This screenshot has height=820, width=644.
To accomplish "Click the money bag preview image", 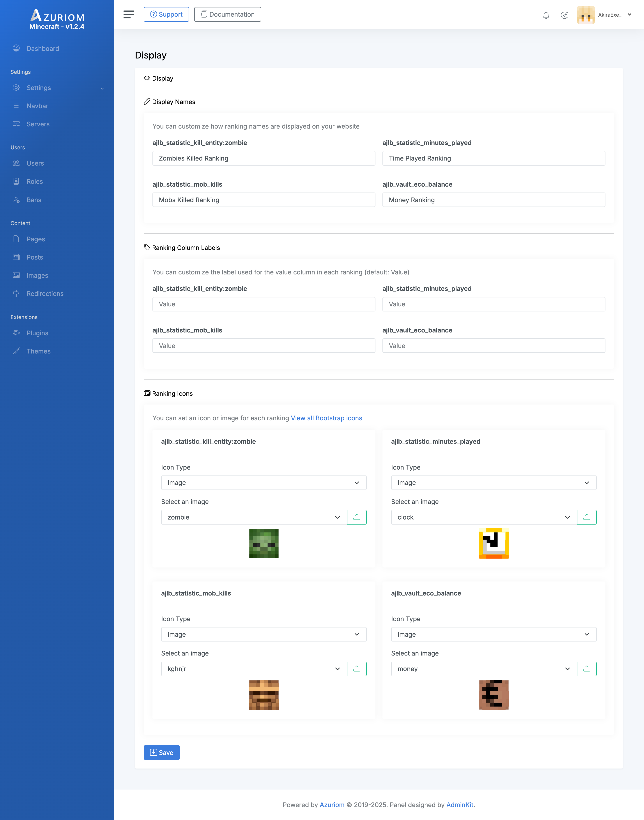I will click(494, 695).
